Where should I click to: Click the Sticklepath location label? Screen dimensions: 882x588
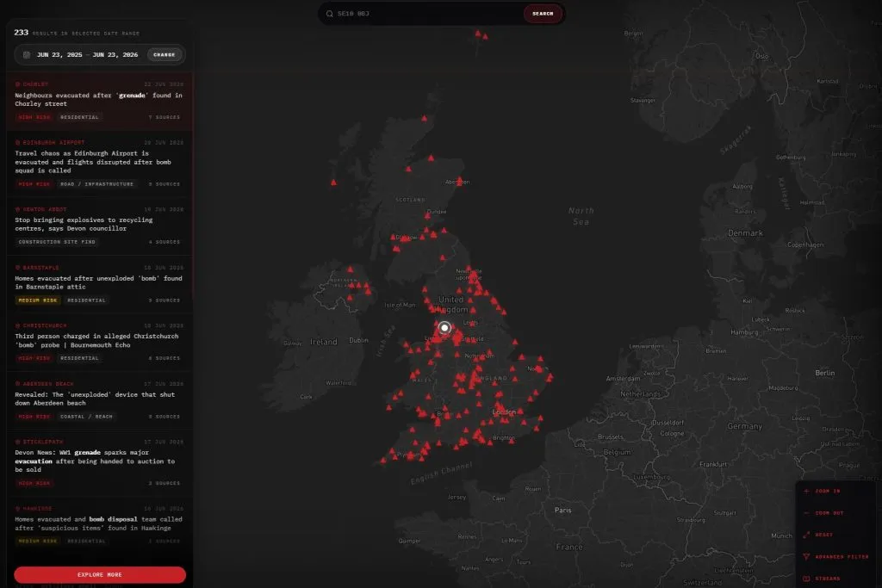point(43,442)
